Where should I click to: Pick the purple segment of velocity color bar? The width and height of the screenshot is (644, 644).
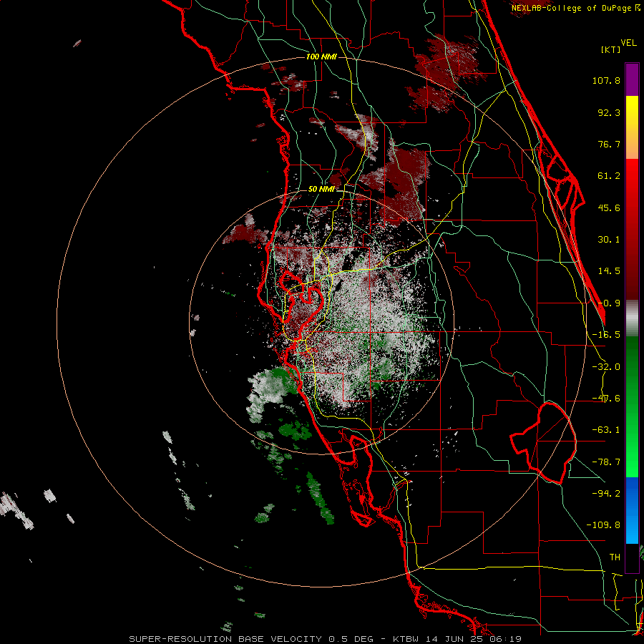click(632, 79)
